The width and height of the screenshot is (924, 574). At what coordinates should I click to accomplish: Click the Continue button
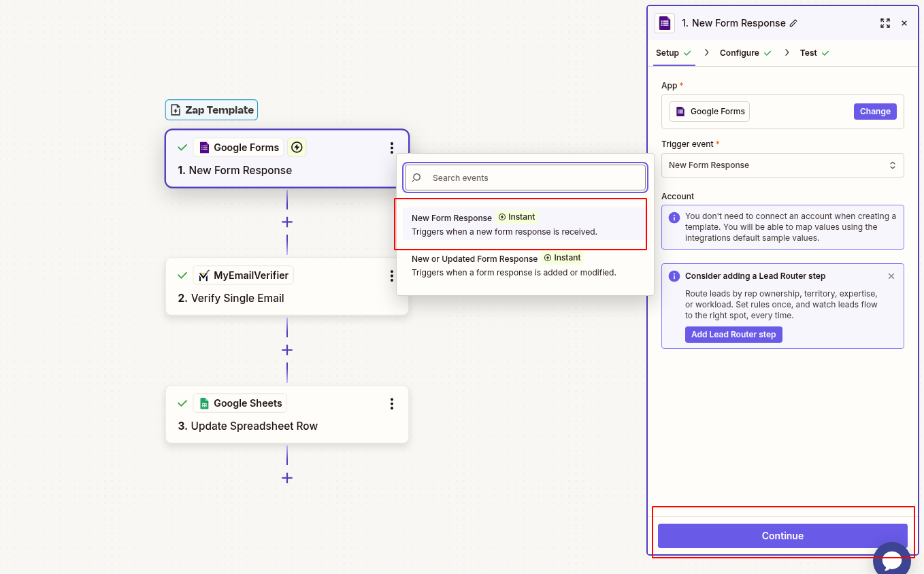click(x=782, y=535)
